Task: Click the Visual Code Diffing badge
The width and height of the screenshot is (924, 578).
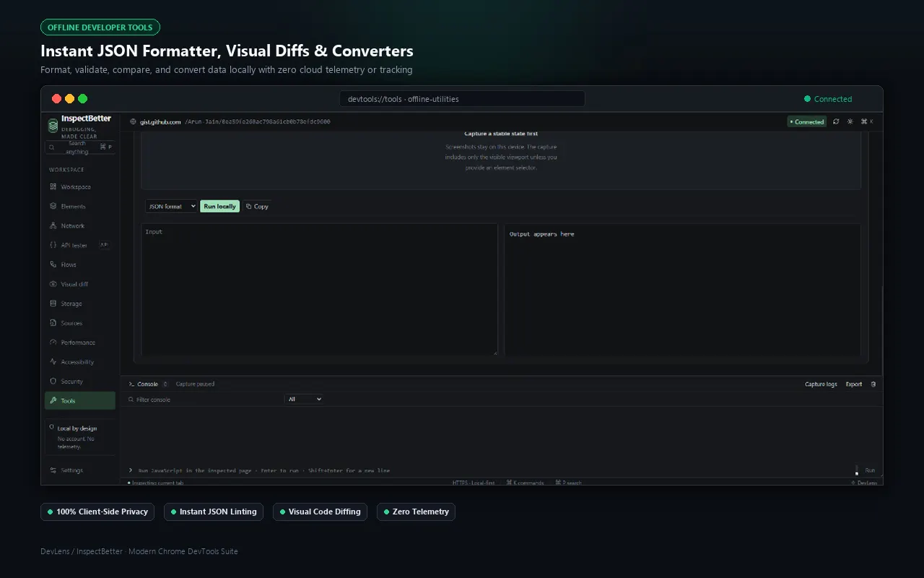Action: coord(320,512)
